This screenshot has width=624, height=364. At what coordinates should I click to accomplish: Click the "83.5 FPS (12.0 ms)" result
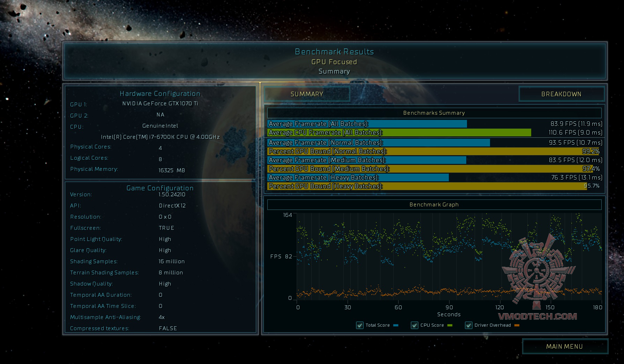tap(575, 160)
